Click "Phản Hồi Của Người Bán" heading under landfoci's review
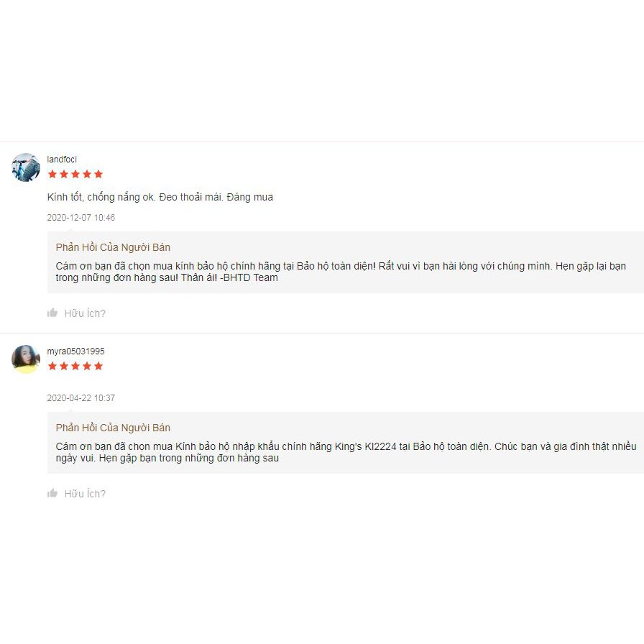Image resolution: width=644 pixels, height=644 pixels. point(113,247)
